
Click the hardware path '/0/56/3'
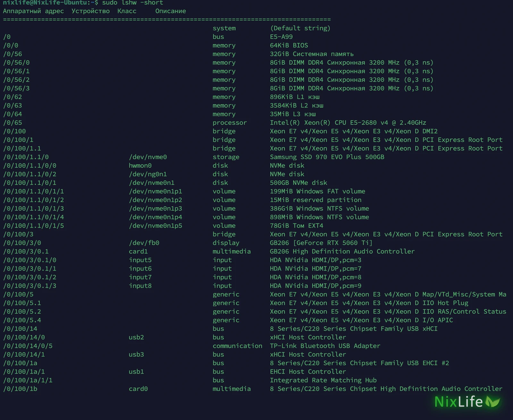[x=16, y=88]
